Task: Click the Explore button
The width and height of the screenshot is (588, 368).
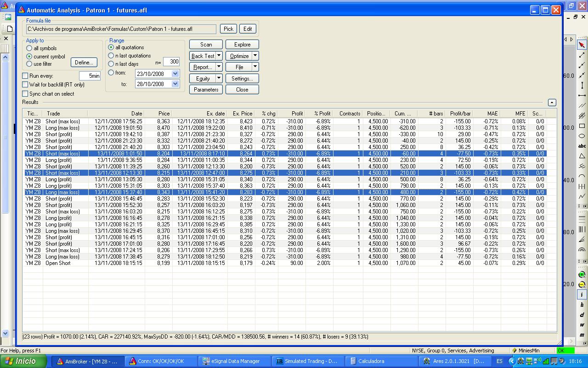Action: point(242,45)
